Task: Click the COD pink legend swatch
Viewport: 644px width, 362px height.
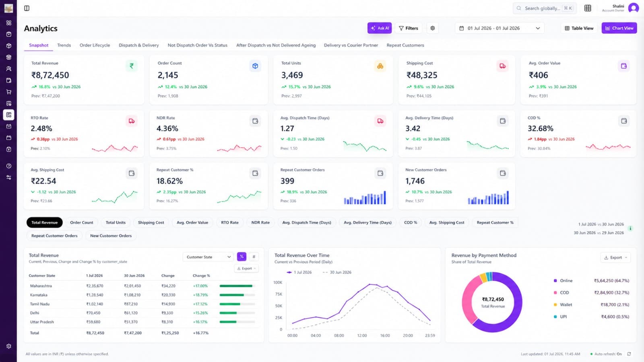Action: (555, 293)
